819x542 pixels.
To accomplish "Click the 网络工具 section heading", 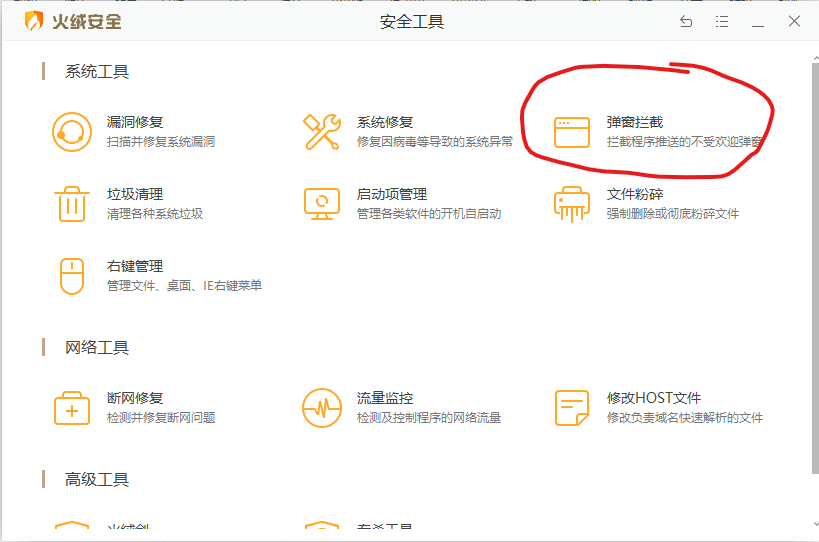I will click(x=97, y=347).
